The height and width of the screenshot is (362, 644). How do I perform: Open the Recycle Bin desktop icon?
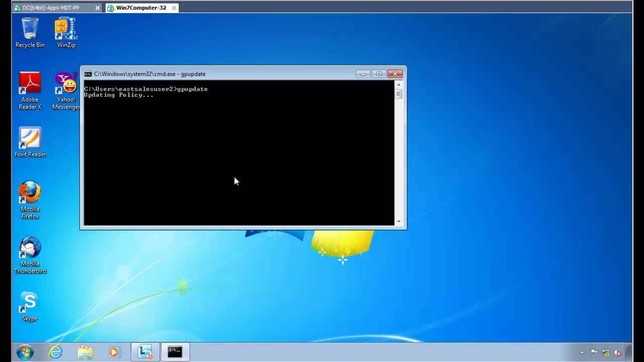pyautogui.click(x=30, y=33)
